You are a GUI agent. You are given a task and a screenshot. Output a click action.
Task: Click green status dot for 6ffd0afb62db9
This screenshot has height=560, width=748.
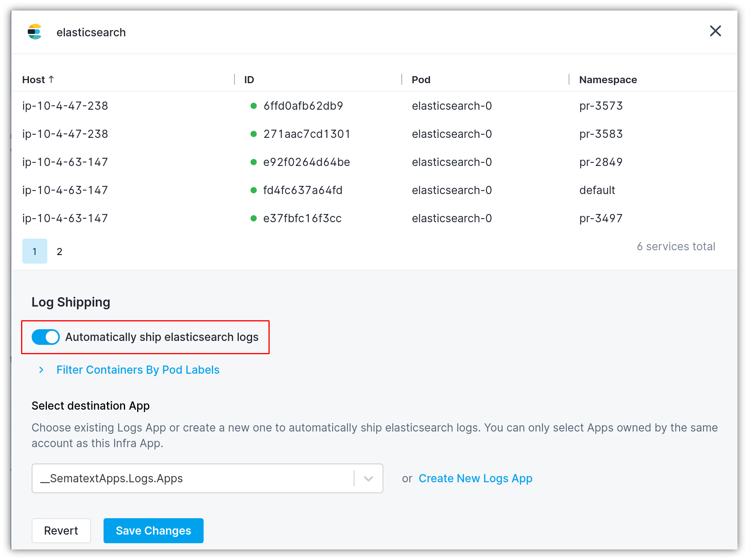click(x=254, y=106)
